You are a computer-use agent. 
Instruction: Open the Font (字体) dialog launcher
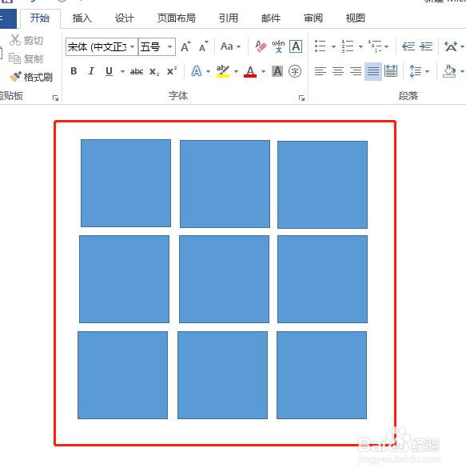(301, 98)
